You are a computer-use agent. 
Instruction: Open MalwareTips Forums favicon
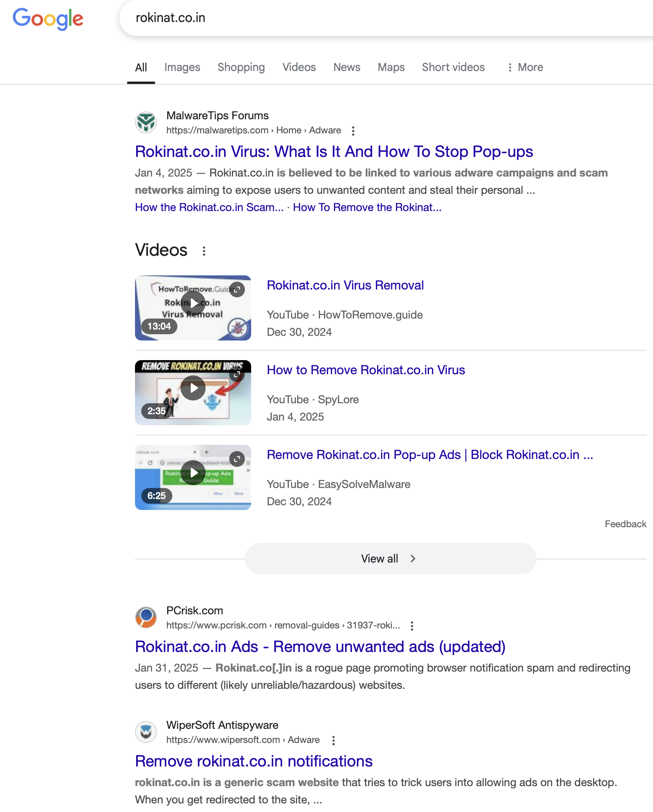(146, 122)
